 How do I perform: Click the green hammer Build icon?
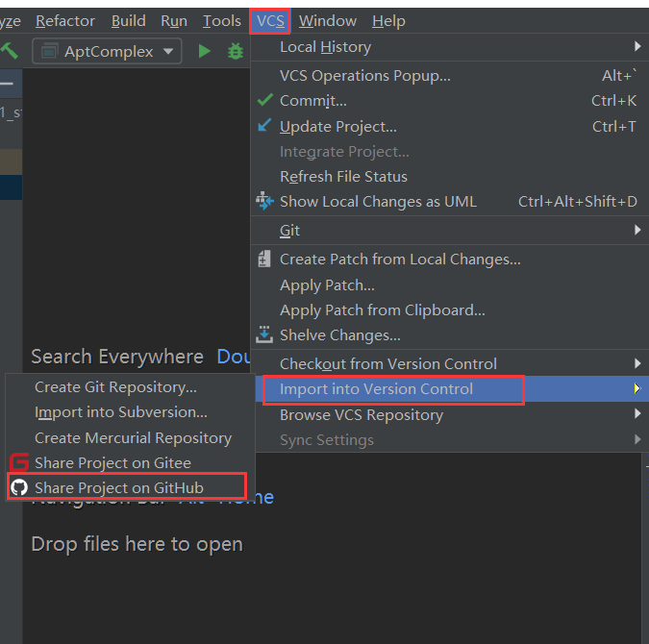click(x=9, y=51)
